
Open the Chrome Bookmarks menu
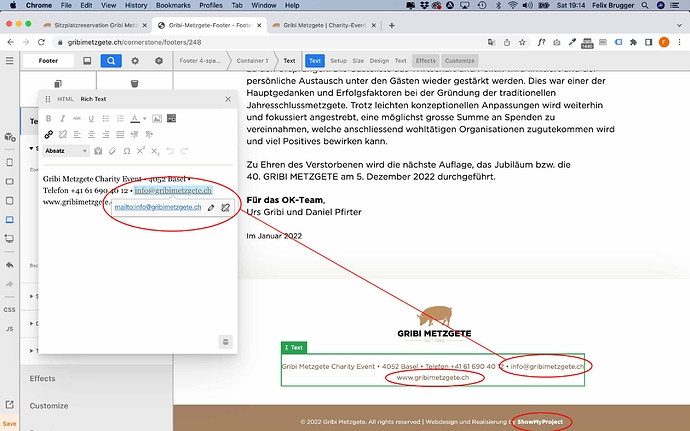pos(173,5)
